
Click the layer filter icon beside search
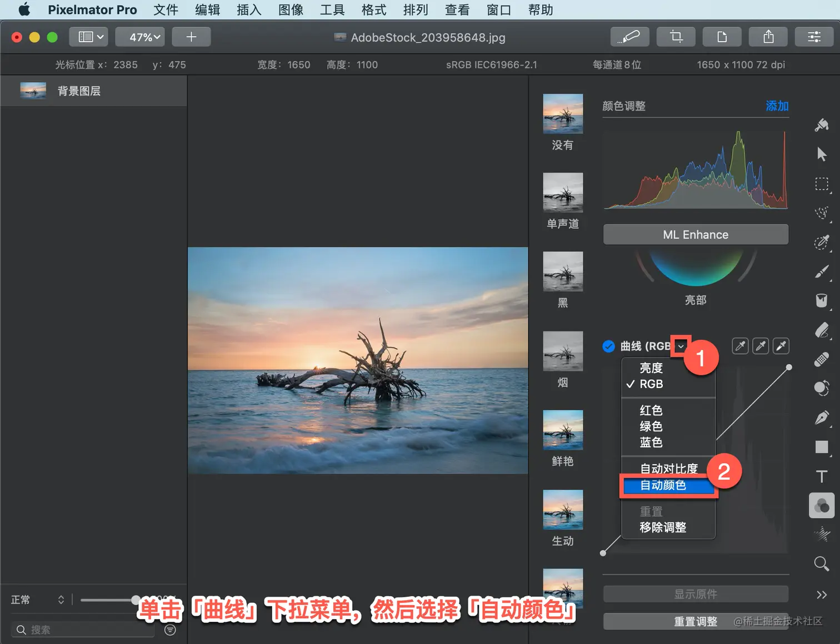(171, 630)
